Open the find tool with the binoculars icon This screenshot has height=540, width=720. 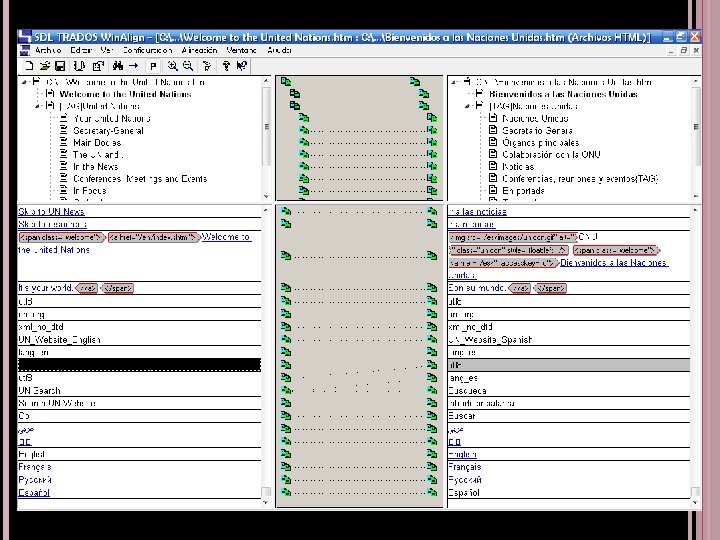pyautogui.click(x=118, y=66)
